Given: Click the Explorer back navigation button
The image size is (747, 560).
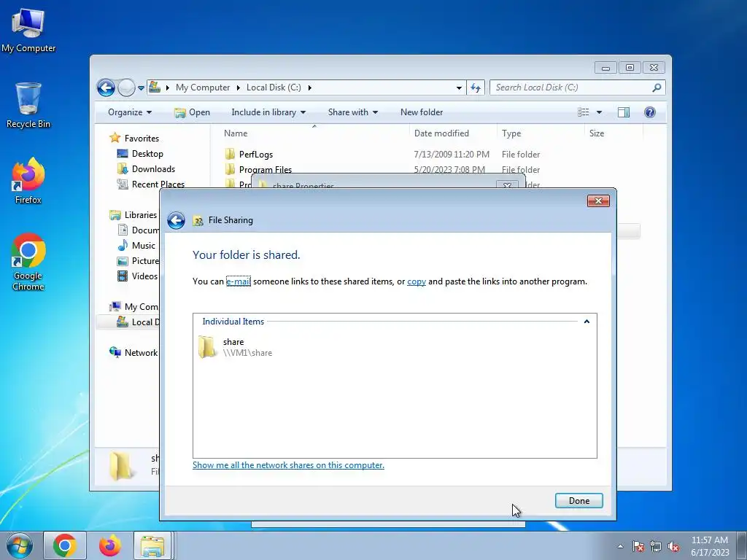Looking at the screenshot, I should point(106,87).
